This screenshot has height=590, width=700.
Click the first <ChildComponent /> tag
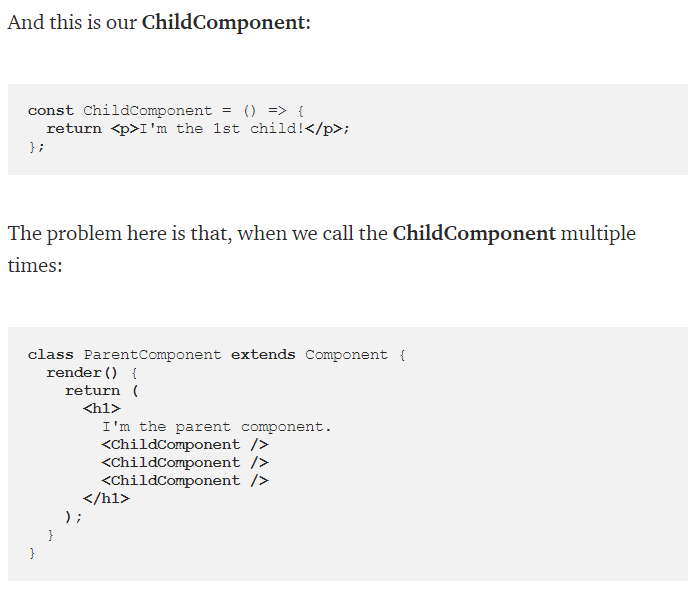pyautogui.click(x=184, y=444)
